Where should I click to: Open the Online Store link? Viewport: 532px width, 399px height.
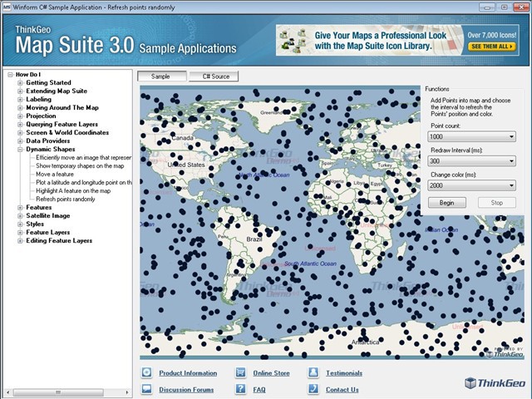272,373
